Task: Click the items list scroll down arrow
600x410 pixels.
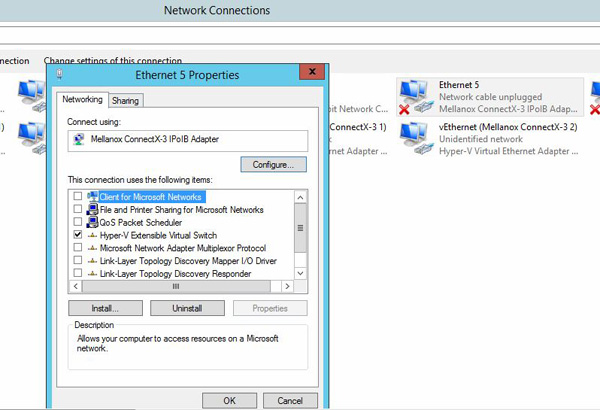Action: [300, 273]
